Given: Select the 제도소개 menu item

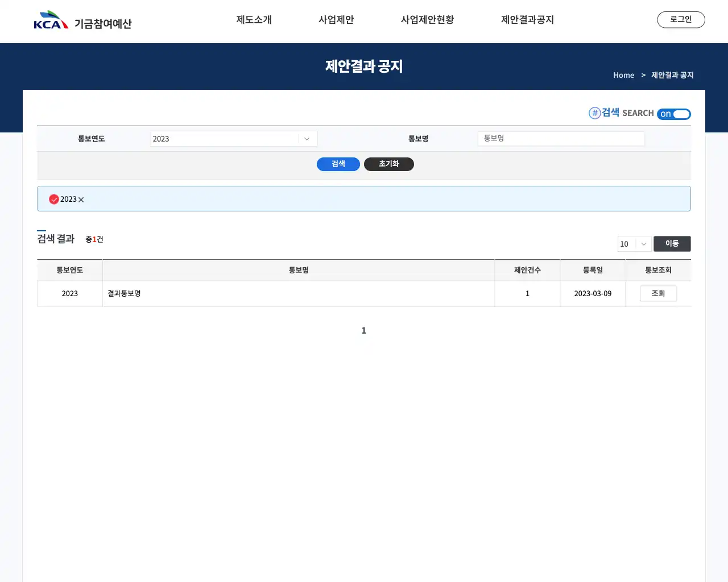Looking at the screenshot, I should (x=254, y=19).
